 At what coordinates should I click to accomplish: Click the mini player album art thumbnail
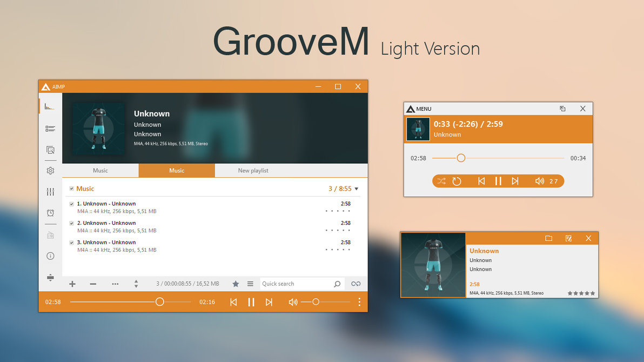[x=418, y=129]
